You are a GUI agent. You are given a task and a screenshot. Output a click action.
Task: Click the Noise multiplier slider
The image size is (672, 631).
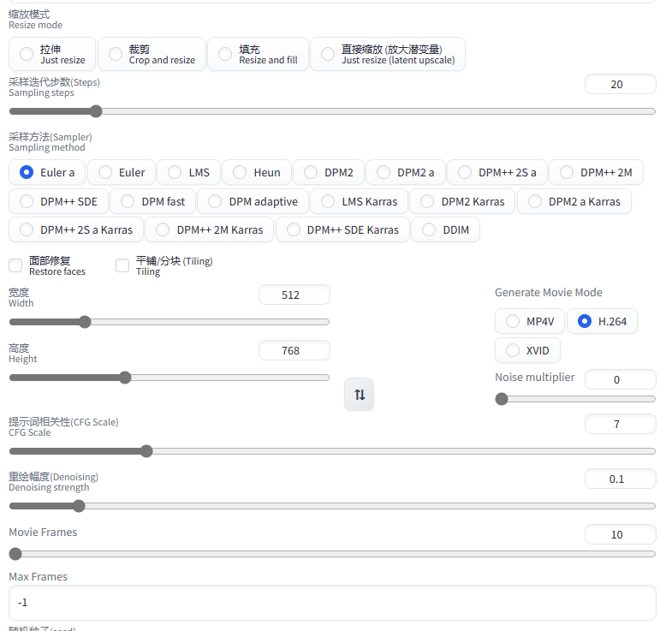[x=575, y=399]
